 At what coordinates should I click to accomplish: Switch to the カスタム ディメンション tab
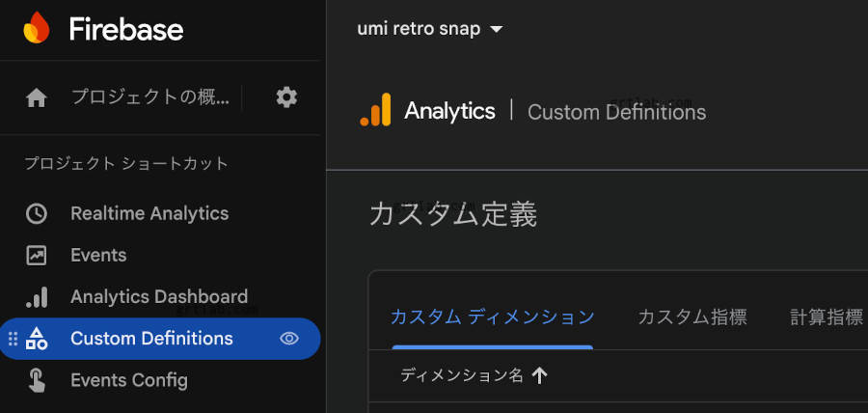click(492, 317)
